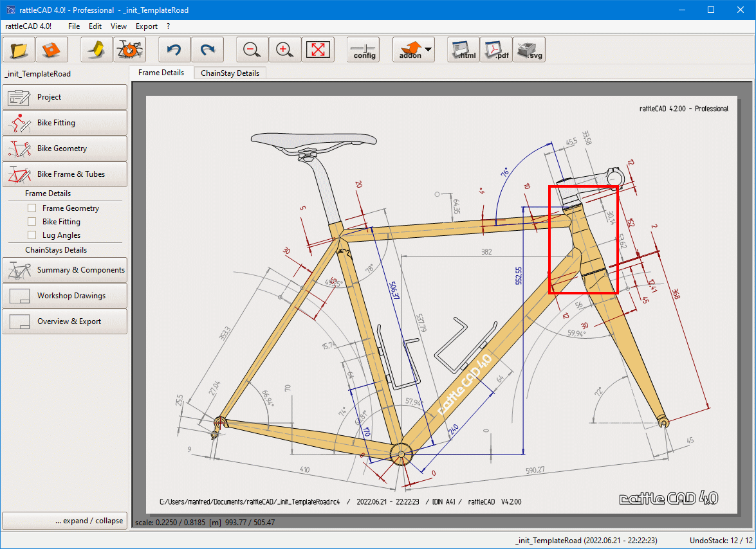Open the Export menu
The width and height of the screenshot is (756, 549).
pyautogui.click(x=147, y=26)
